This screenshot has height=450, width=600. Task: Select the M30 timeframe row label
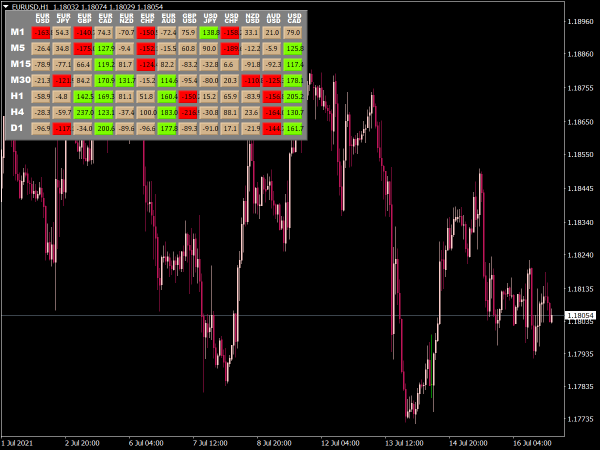[20, 80]
